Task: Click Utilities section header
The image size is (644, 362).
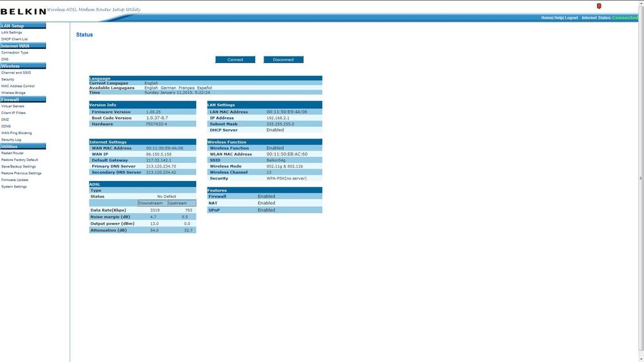Action: tap(23, 146)
